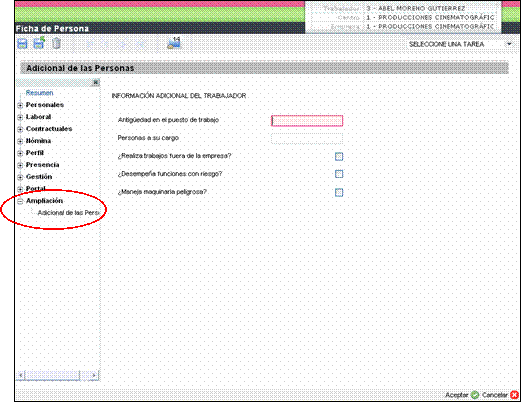This screenshot has width=521, height=402.
Task: Tick '¿Desempeña funciones con riesgo?' checkbox
Action: coord(339,174)
